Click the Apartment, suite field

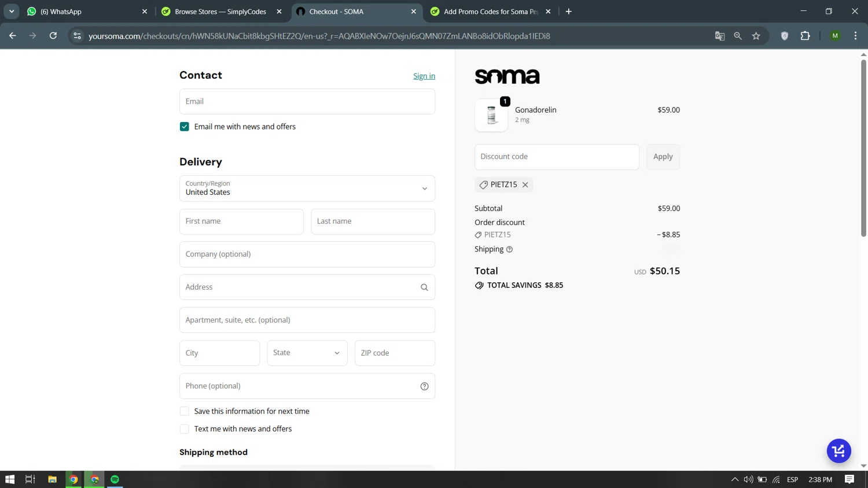click(307, 320)
